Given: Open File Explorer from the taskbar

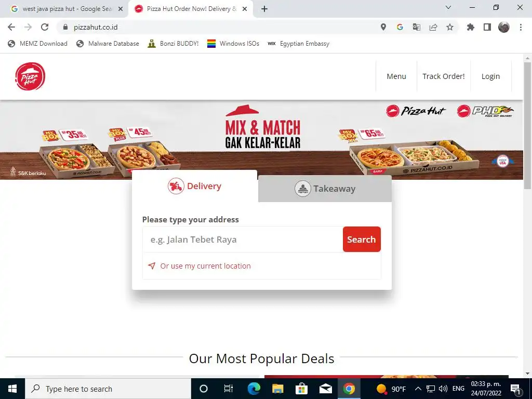Looking at the screenshot, I should pos(277,389).
